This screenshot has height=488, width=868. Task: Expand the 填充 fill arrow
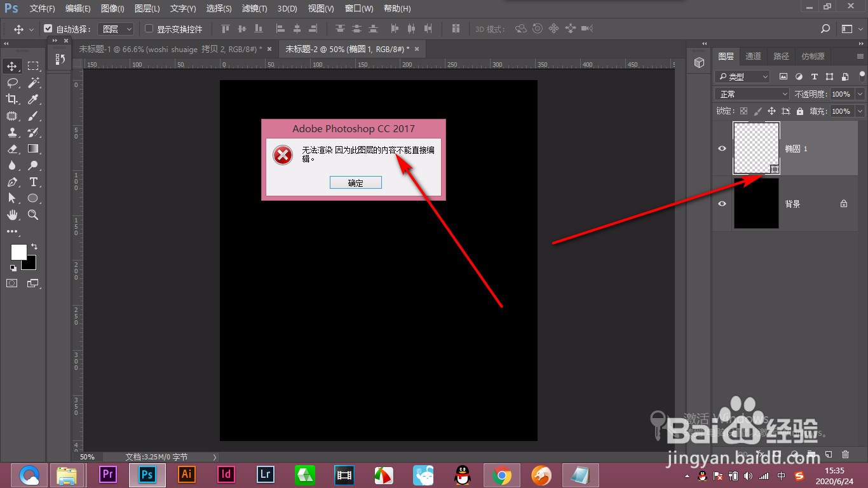click(x=860, y=111)
